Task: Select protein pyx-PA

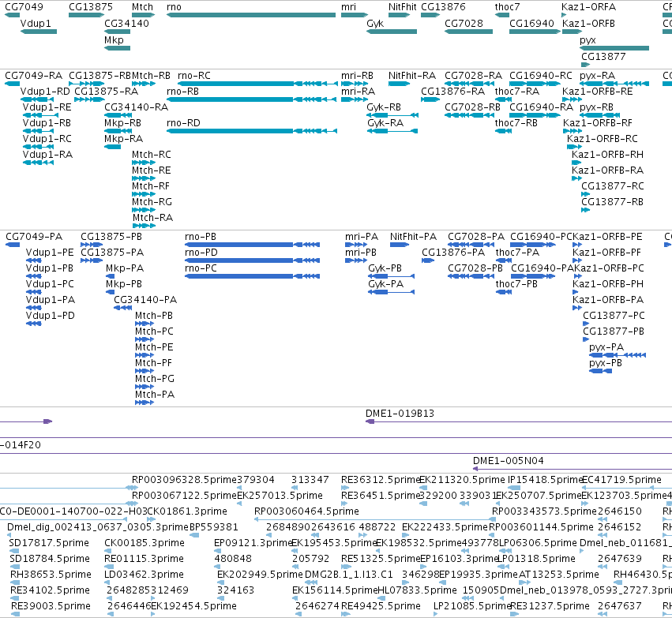Action: click(x=618, y=355)
